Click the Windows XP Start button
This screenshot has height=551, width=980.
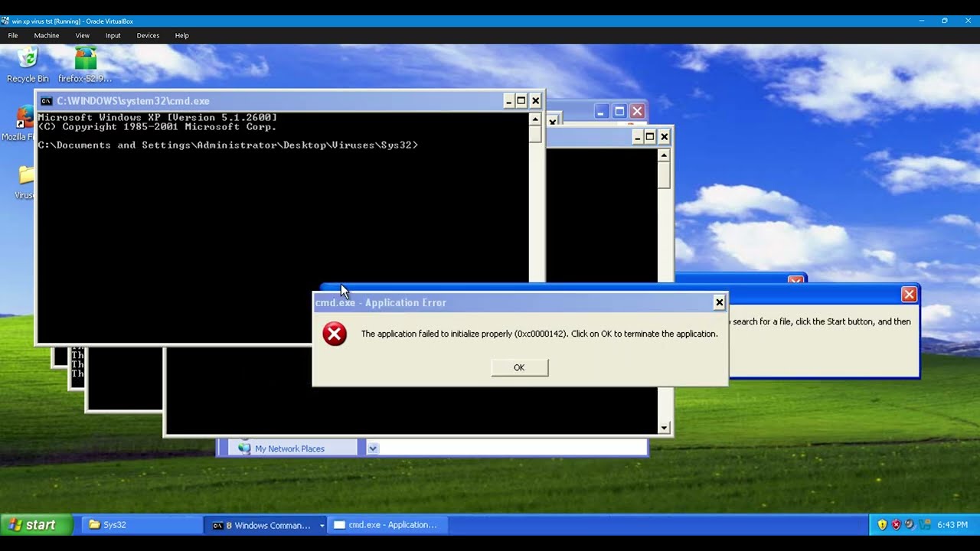coord(37,524)
